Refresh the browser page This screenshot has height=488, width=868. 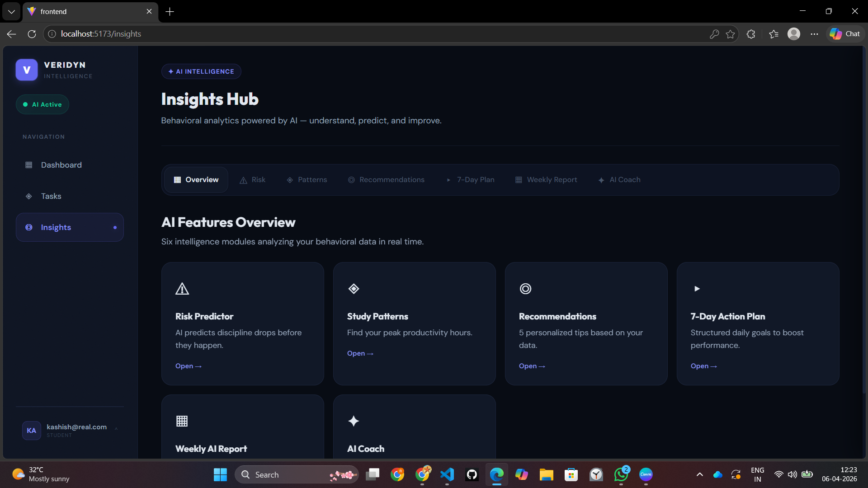click(x=32, y=34)
